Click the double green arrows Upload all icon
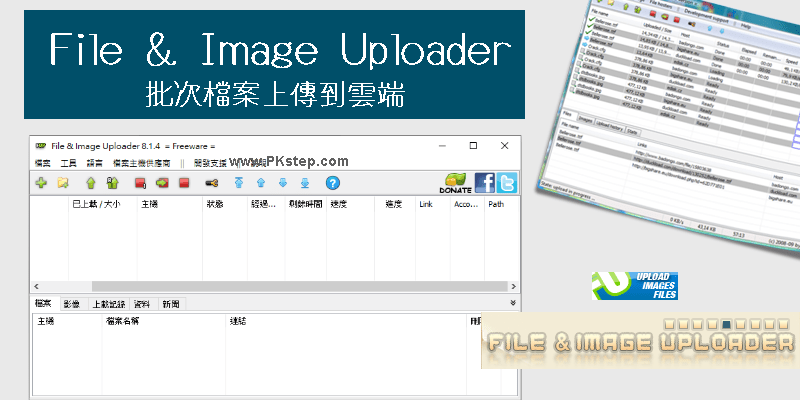Image resolution: width=800 pixels, height=400 pixels. pos(112,183)
